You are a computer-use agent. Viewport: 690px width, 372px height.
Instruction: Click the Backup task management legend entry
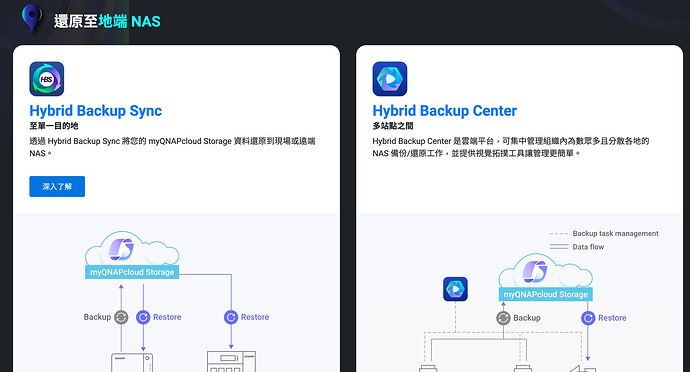click(604, 233)
